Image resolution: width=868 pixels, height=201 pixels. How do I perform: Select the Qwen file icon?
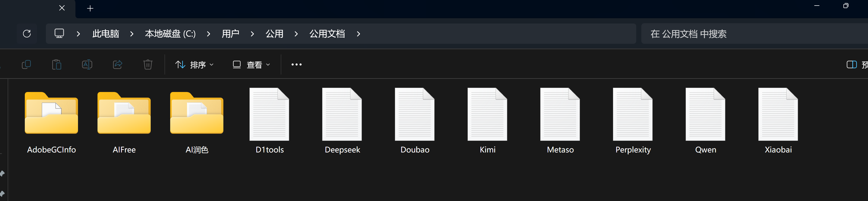coord(705,114)
